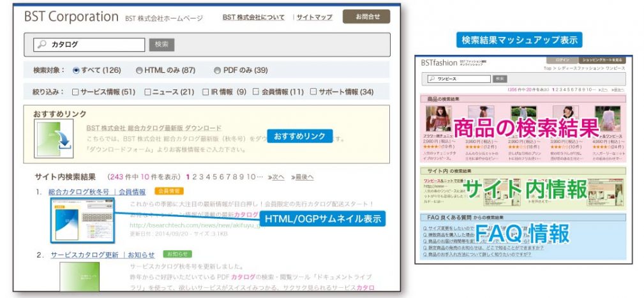
Task: Open FAQ 商品のお手入れ方法について link
Action: (x=477, y=255)
